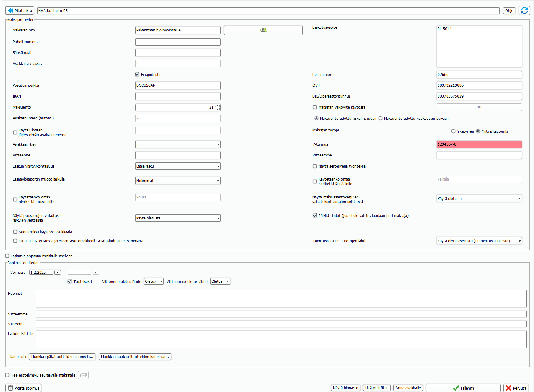Open Voimassa end date picker arrow

click(x=96, y=272)
